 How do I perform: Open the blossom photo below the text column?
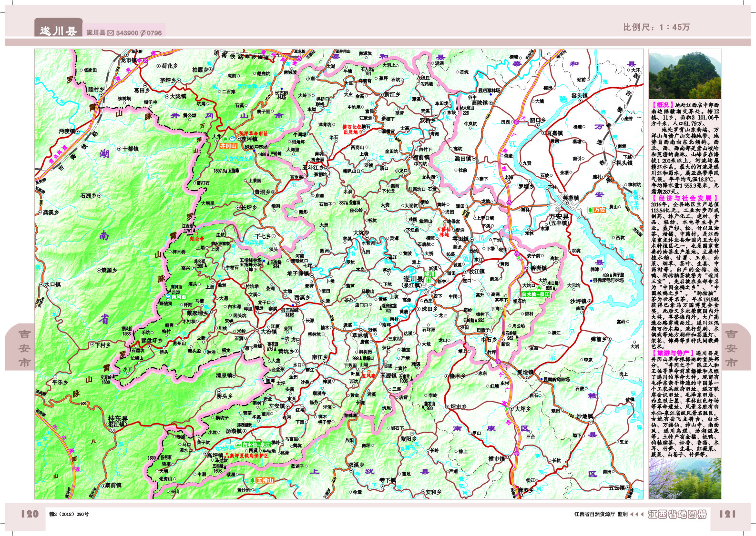685,478
